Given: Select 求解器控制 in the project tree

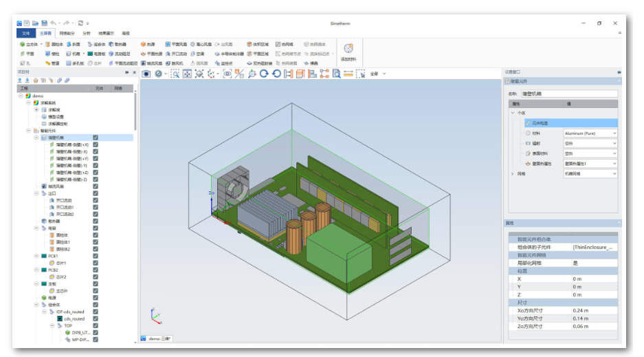Looking at the screenshot, I should coord(56,123).
